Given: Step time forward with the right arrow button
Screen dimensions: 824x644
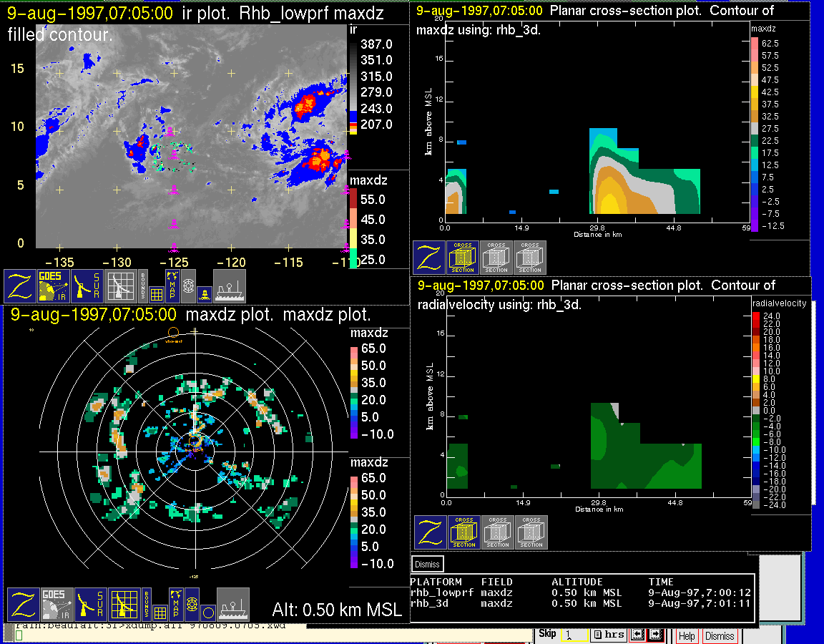Looking at the screenshot, I should coord(655,635).
